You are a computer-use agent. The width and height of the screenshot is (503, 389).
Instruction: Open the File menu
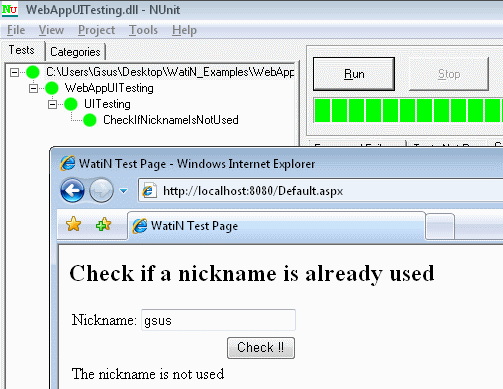click(x=16, y=30)
